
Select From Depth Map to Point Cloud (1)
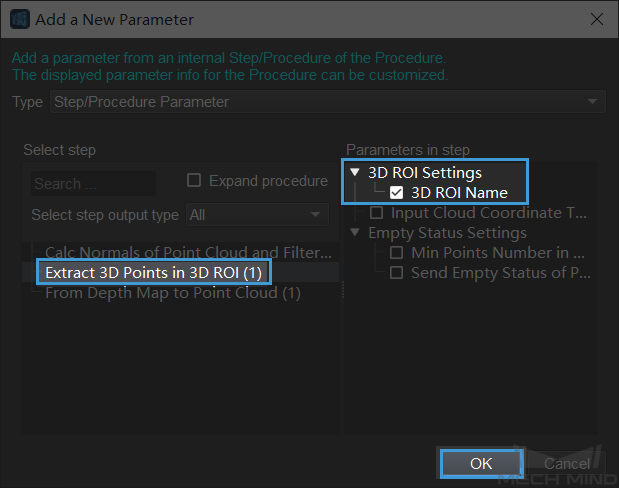173,293
